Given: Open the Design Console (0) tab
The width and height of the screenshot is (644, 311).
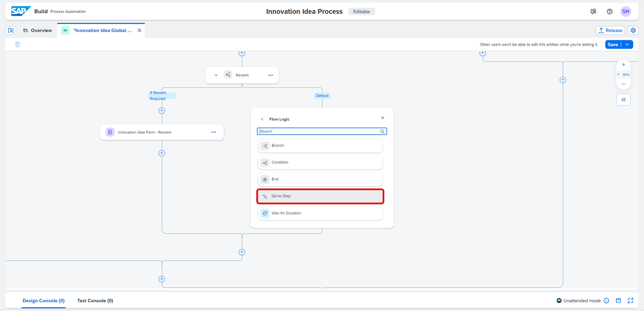Looking at the screenshot, I should click(44, 301).
